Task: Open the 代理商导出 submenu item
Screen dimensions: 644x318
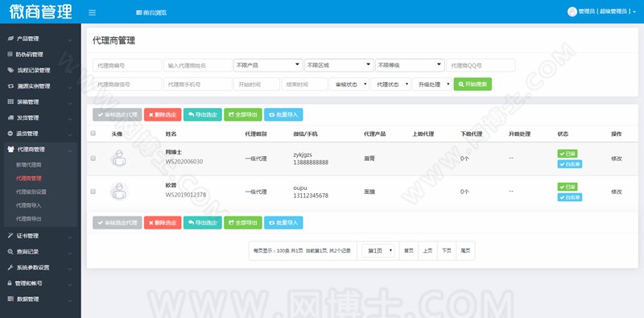Action: click(29, 219)
